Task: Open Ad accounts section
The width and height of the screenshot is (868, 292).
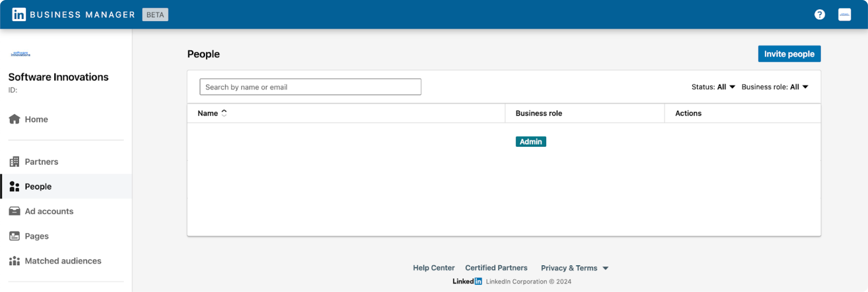Action: coord(66,211)
